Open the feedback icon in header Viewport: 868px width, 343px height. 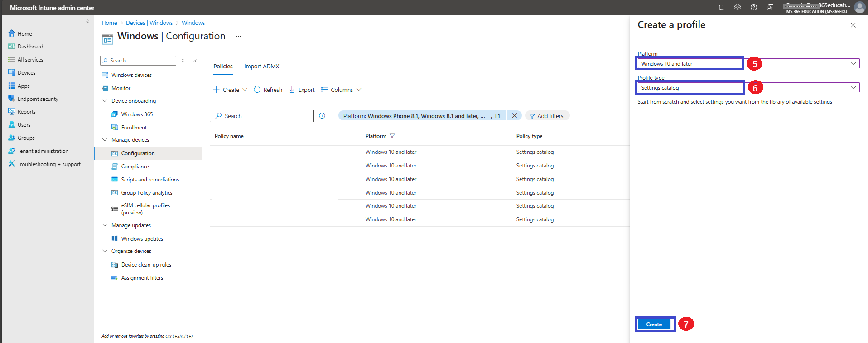coord(770,7)
